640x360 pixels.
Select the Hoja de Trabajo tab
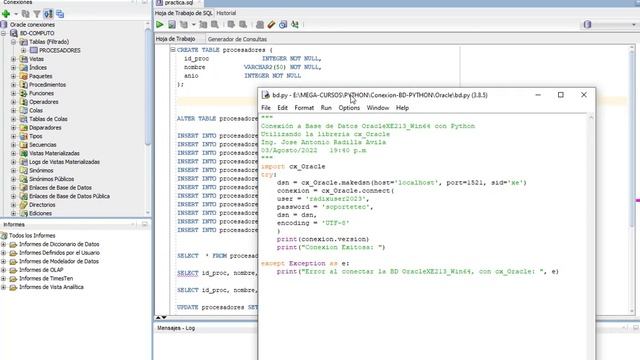176,39
